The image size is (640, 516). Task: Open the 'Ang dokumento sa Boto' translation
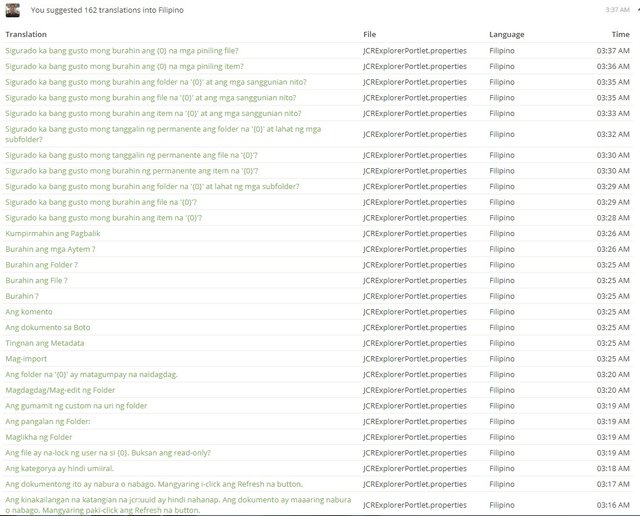(48, 327)
